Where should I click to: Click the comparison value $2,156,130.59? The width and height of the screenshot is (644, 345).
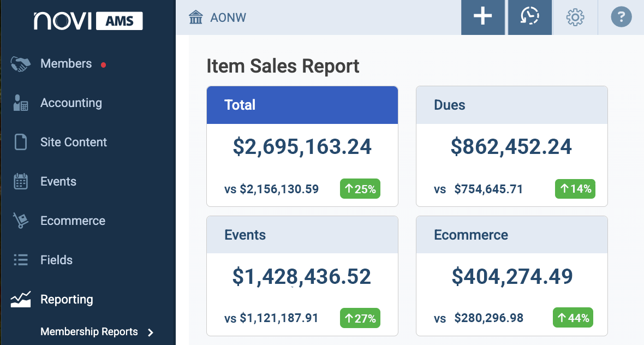(279, 189)
